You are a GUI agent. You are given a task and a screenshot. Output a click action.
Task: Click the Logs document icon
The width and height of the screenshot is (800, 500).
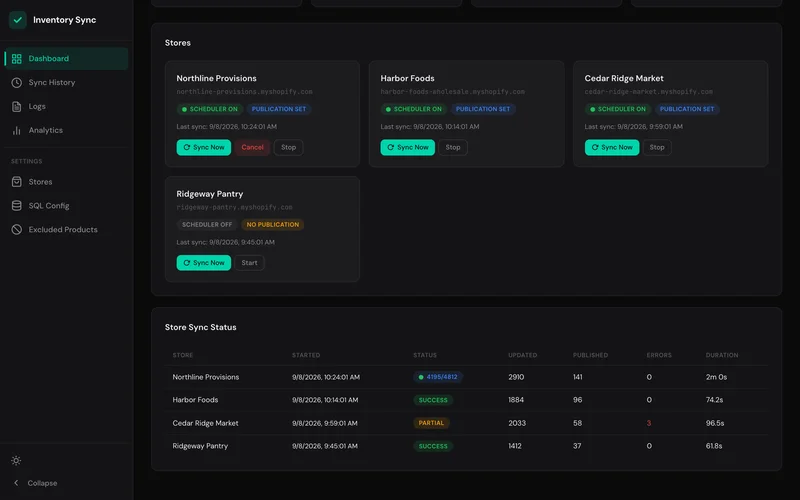click(x=16, y=107)
